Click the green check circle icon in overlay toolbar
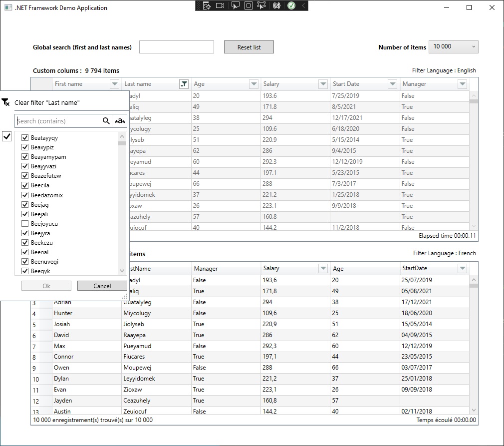Viewport: 504px width, 446px height. coord(291,5)
